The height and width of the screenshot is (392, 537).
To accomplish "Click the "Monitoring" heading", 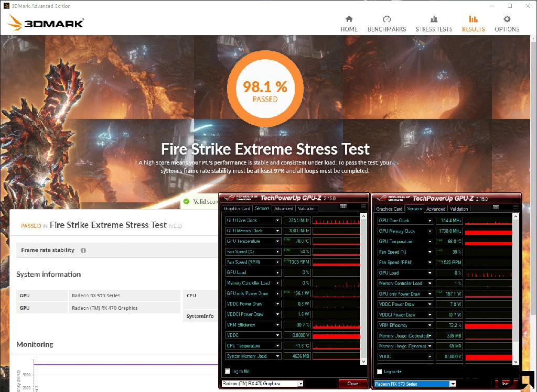I will click(x=35, y=344).
